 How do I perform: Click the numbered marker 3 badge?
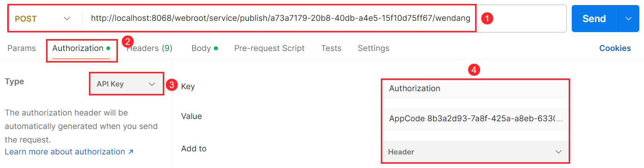172,85
